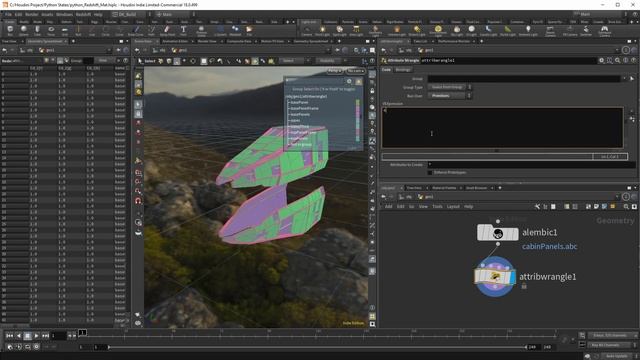
Task: Click the Stop playback button
Action: point(27,336)
